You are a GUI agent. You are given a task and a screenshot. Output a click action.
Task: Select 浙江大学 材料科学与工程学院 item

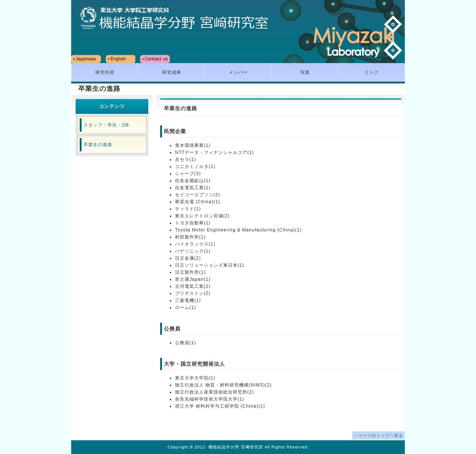(x=220, y=406)
